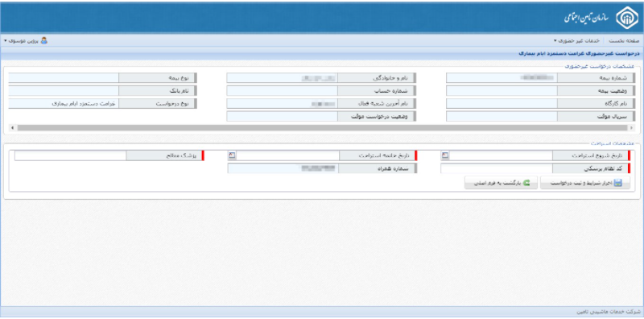This screenshot has width=644, height=319.
Task: Click the page title درخواست غیرحضوری غرامت دستمزد
Action: (578, 53)
